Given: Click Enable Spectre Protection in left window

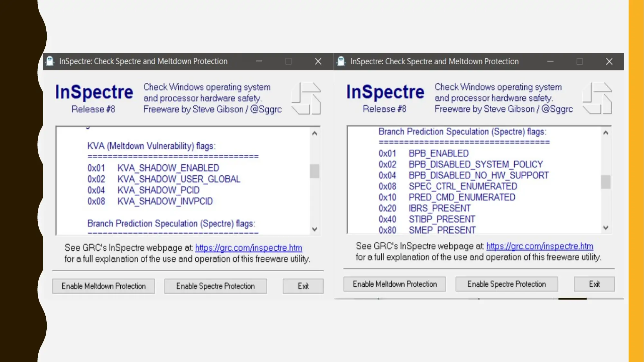Looking at the screenshot, I should point(215,286).
